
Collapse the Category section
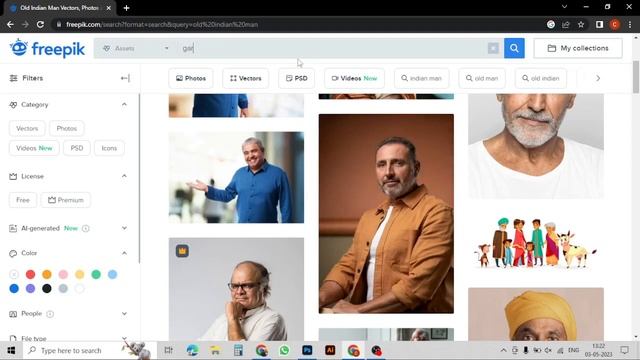coord(124,104)
